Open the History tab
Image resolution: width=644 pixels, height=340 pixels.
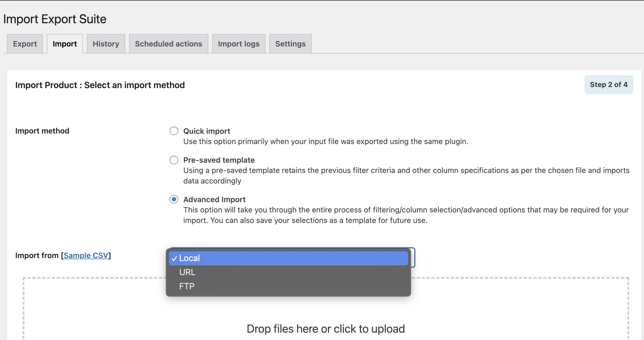point(106,44)
